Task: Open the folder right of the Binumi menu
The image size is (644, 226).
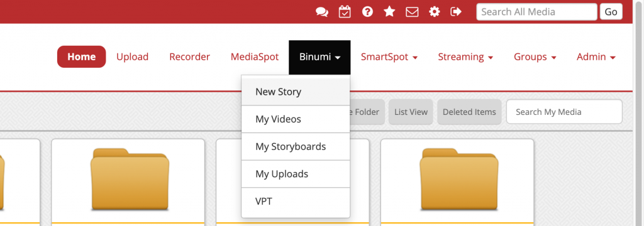Action: coord(458,180)
